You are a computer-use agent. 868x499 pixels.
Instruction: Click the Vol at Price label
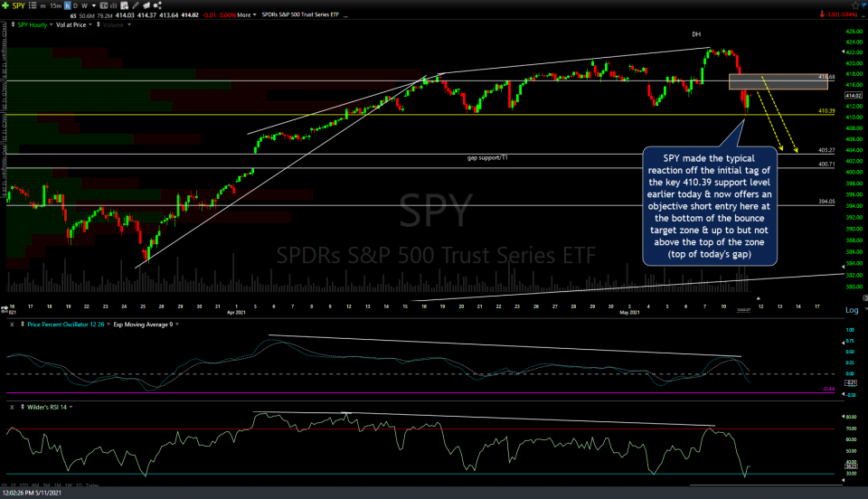point(71,25)
